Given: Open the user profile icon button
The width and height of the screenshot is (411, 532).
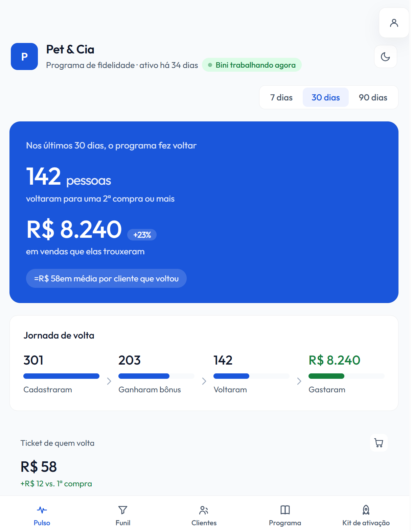Looking at the screenshot, I should click(x=394, y=23).
